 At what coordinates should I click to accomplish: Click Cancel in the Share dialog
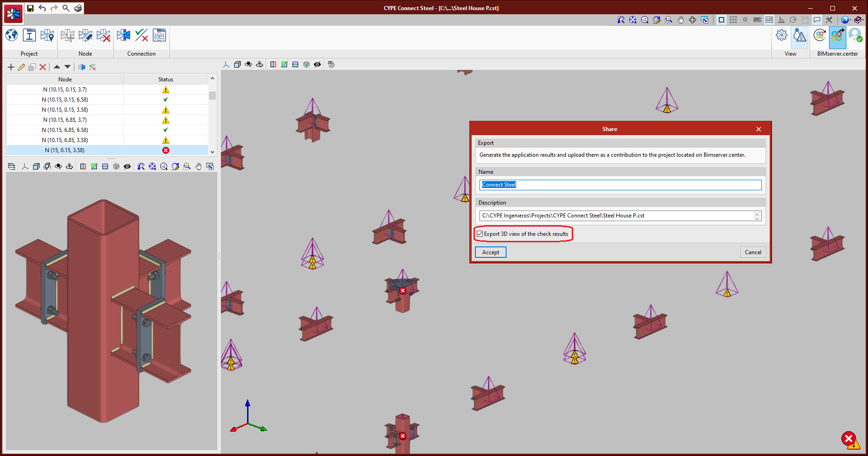coord(753,252)
